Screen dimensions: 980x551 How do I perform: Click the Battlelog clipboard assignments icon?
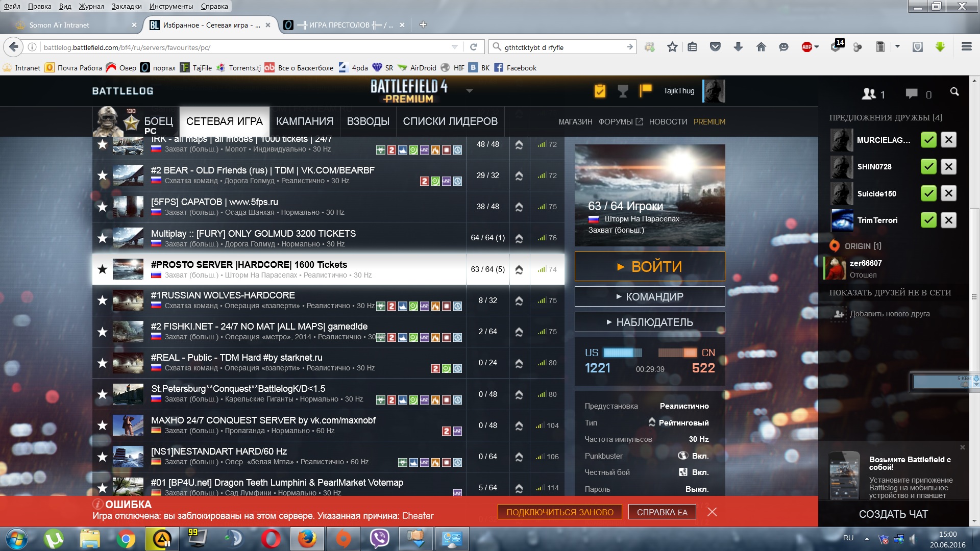(600, 91)
